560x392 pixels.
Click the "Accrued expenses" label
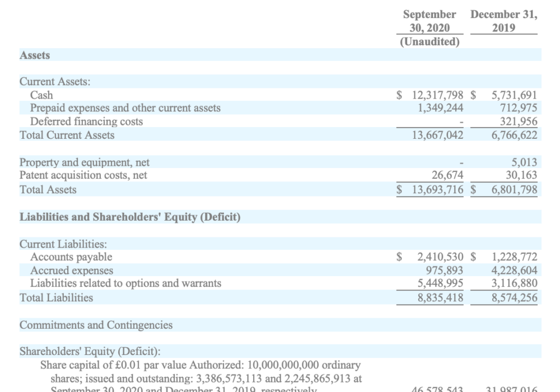[x=72, y=270]
